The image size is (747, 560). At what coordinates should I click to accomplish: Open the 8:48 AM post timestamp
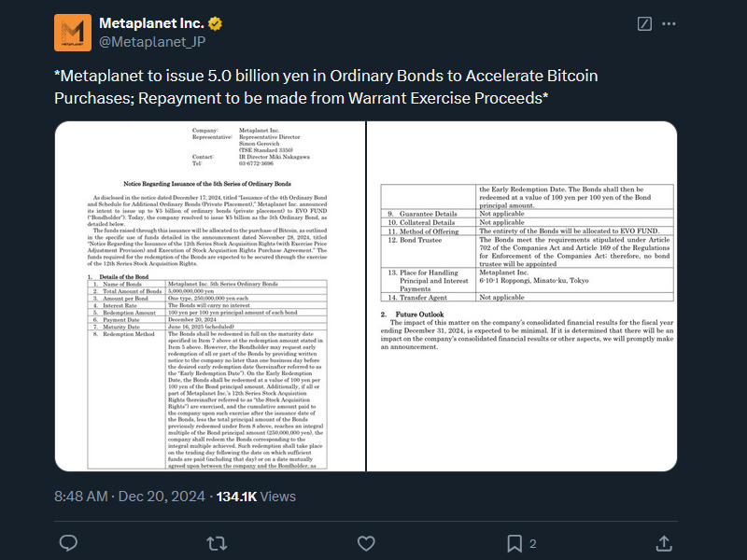click(x=82, y=497)
